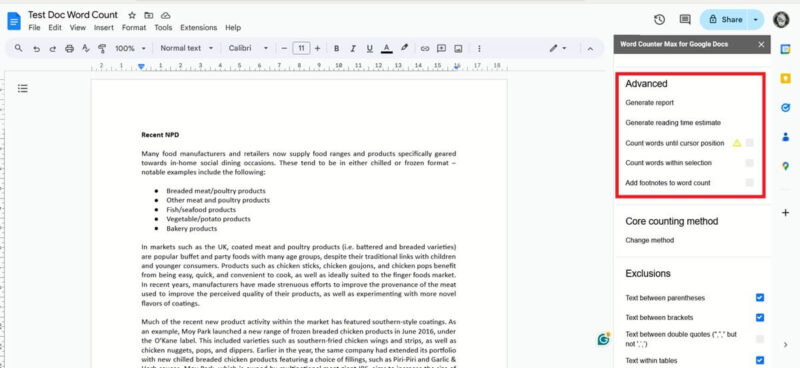Print the document
Image resolution: width=800 pixels, height=368 pixels.
(x=69, y=48)
